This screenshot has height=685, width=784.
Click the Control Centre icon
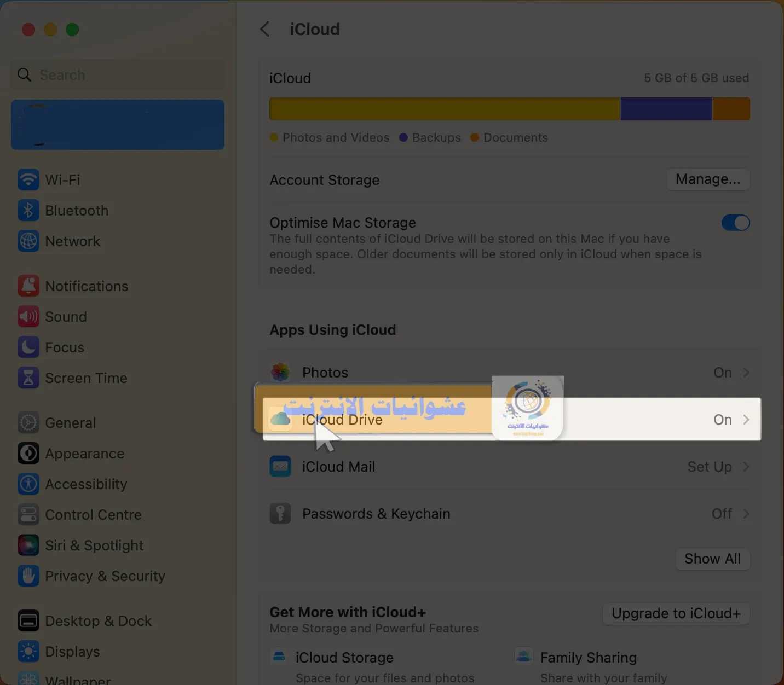click(28, 514)
